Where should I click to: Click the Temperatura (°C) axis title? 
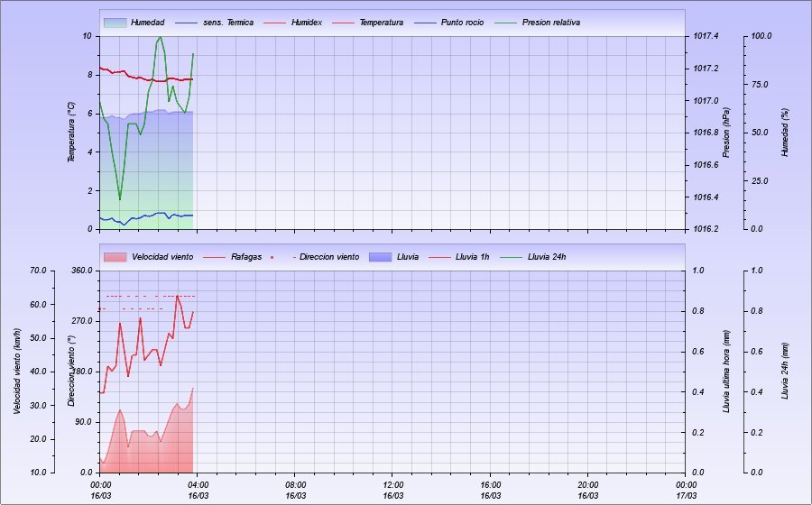coord(70,133)
